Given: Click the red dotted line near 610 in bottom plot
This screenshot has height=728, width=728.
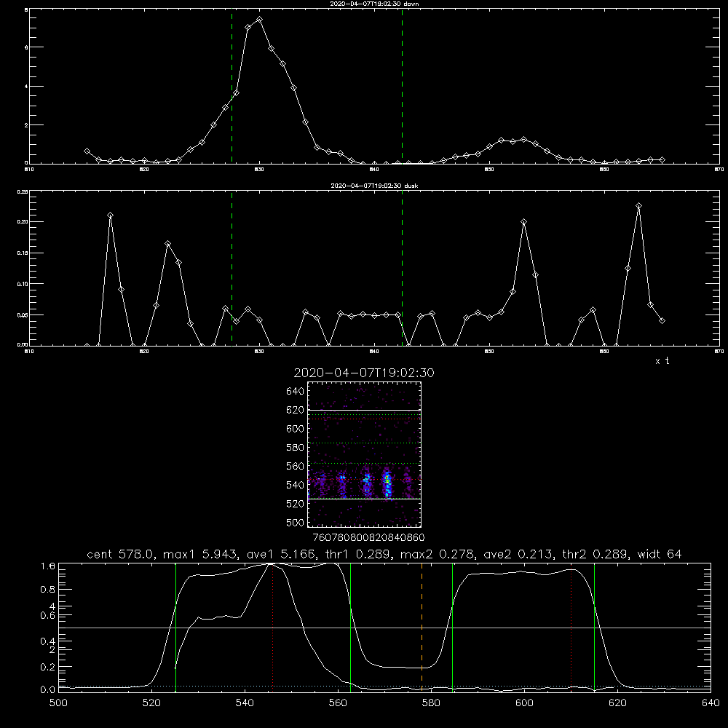Looking at the screenshot, I should (x=571, y=629).
